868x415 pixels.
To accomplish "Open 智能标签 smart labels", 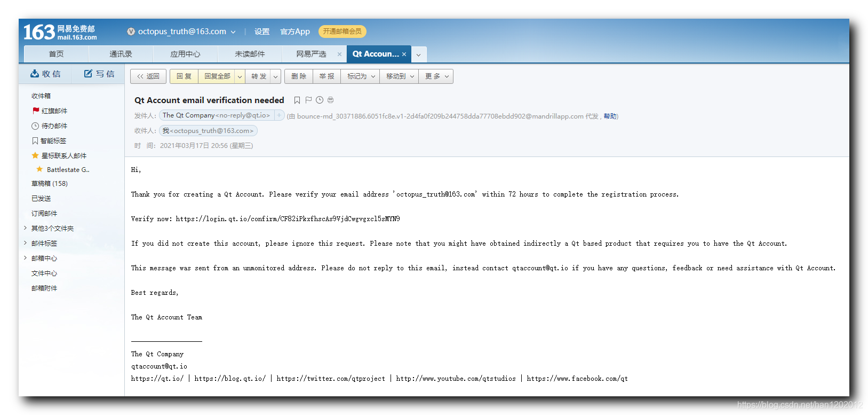I will coord(49,141).
